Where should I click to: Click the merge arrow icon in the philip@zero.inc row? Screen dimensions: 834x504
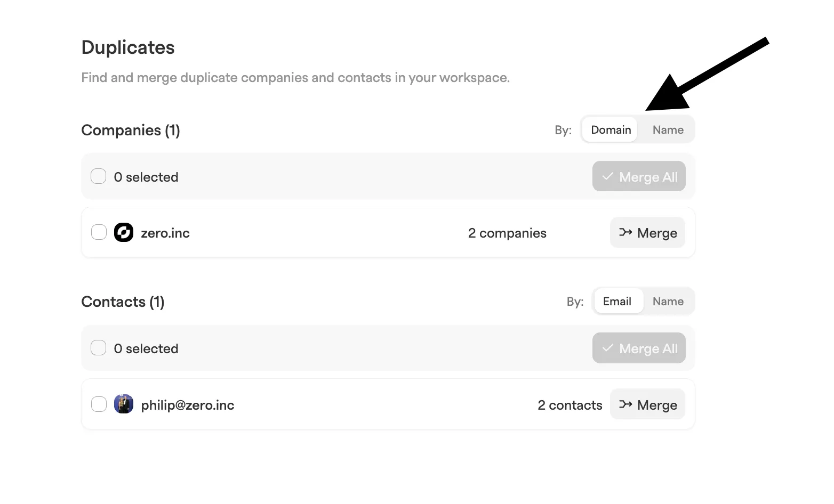pyautogui.click(x=625, y=404)
